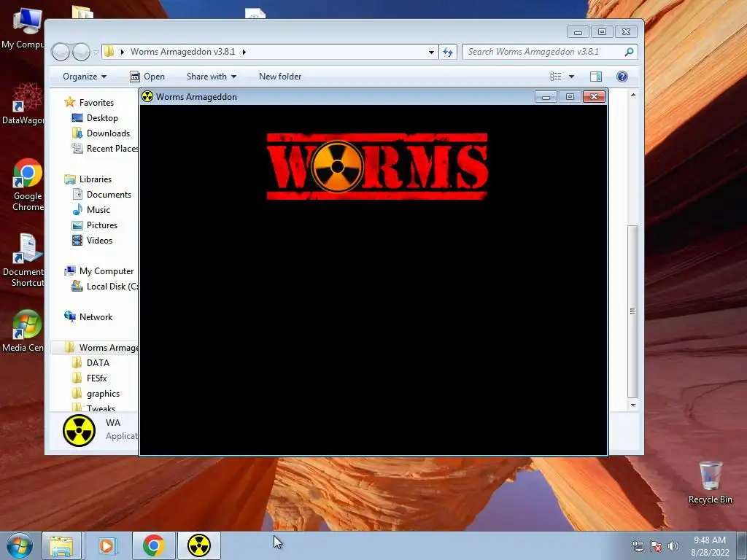The height and width of the screenshot is (560, 747).
Task: Click the network tray icon
Action: 638,546
